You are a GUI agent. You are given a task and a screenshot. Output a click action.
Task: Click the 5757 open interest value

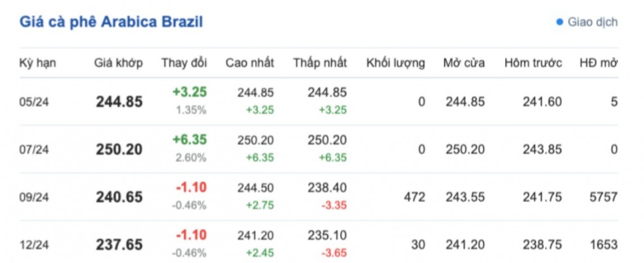[603, 198]
